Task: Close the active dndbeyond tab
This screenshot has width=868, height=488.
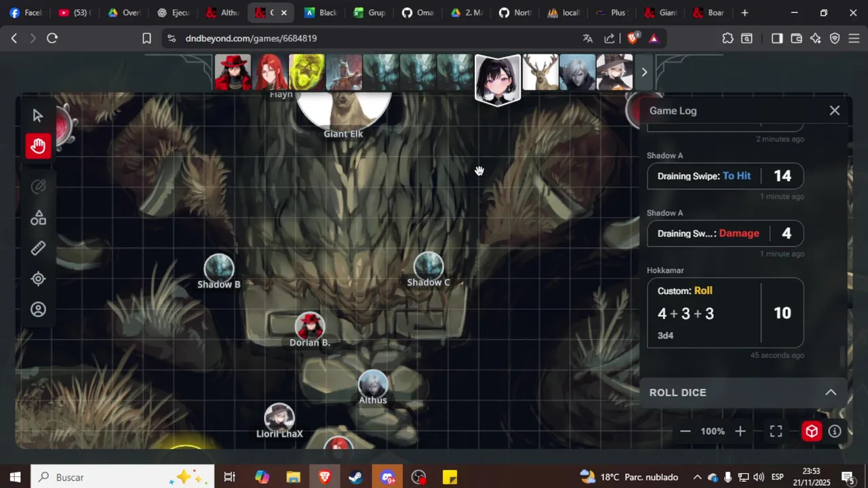Action: tap(283, 13)
